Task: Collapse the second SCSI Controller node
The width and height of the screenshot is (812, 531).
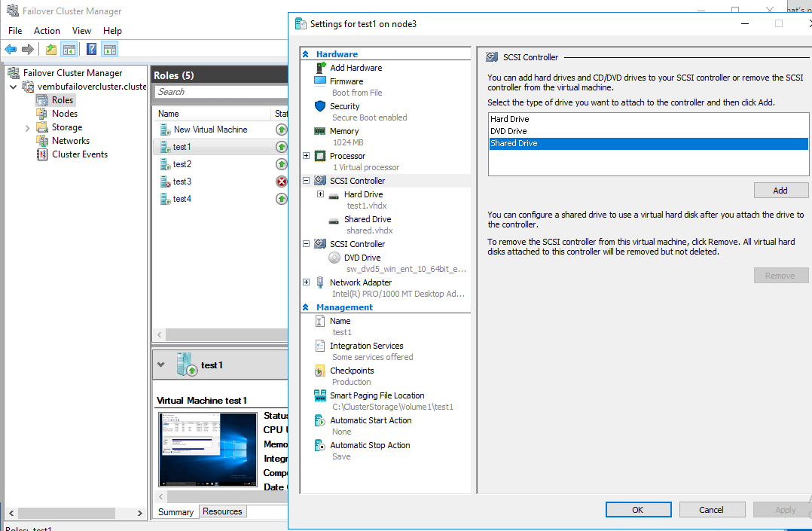Action: pyautogui.click(x=306, y=243)
